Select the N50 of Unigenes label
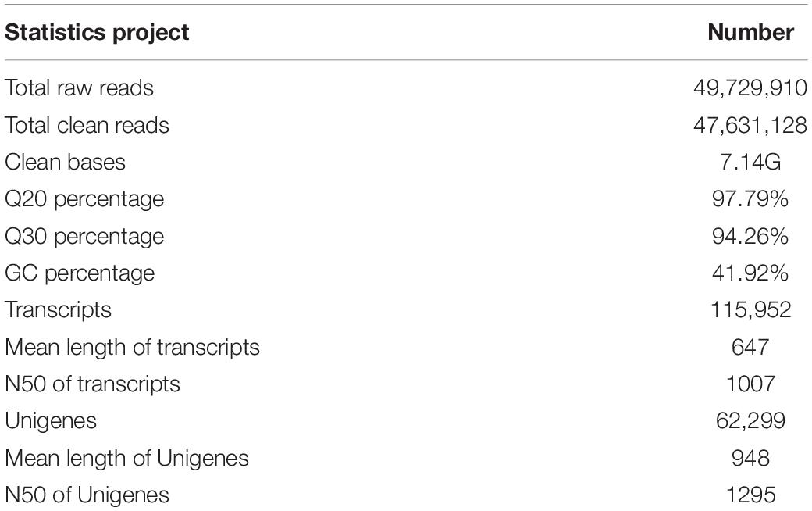812x511 pixels. point(87,495)
